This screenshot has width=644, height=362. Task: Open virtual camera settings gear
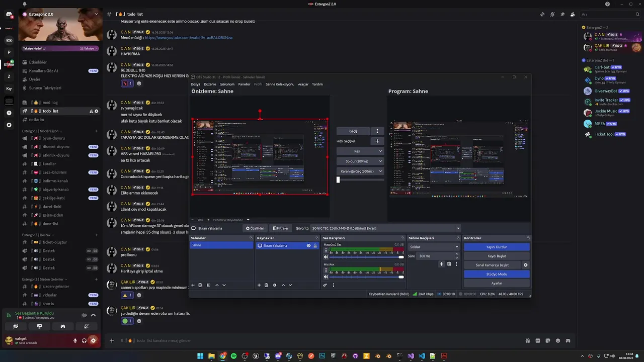(x=526, y=265)
